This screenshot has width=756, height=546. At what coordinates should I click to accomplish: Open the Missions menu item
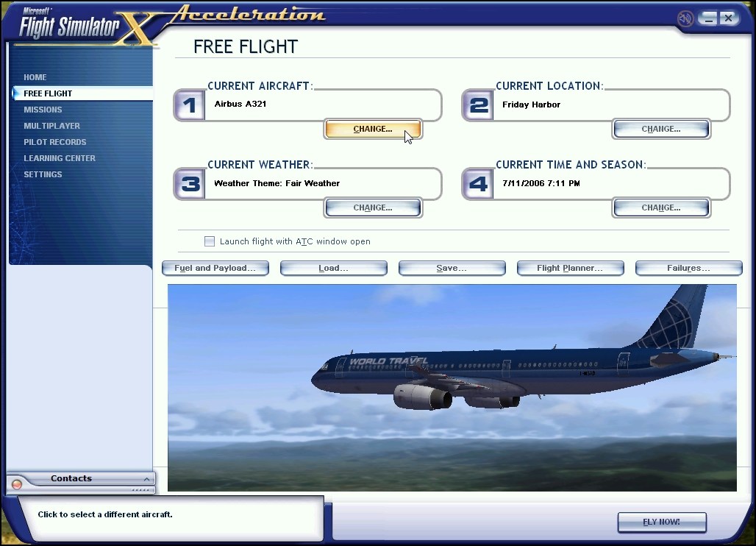coord(43,110)
